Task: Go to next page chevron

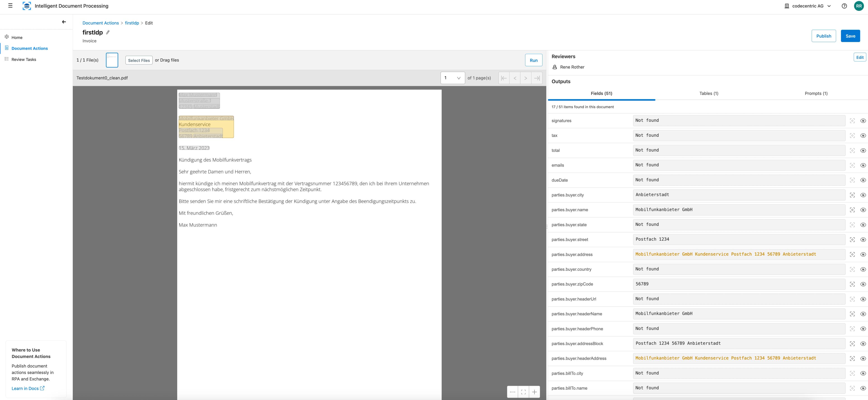Action: click(526, 78)
